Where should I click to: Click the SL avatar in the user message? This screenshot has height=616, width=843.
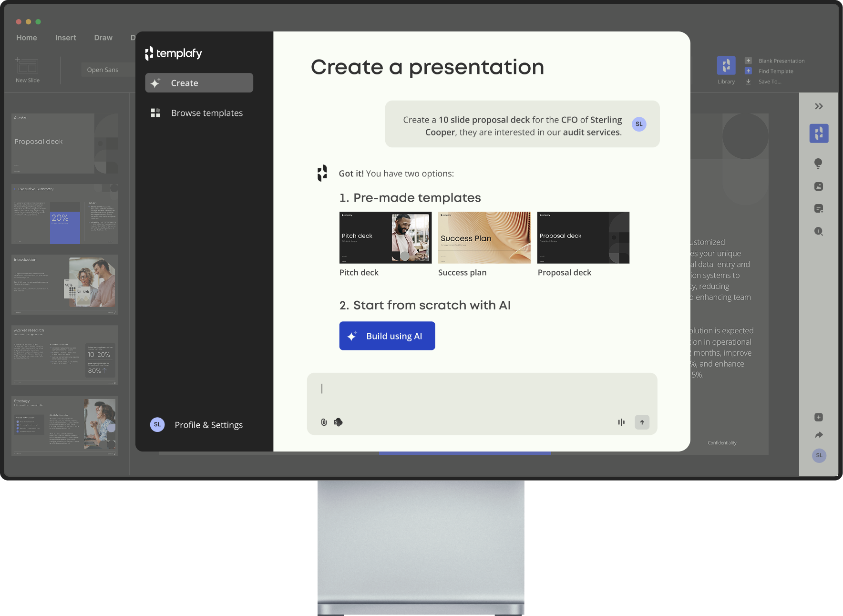[639, 124]
